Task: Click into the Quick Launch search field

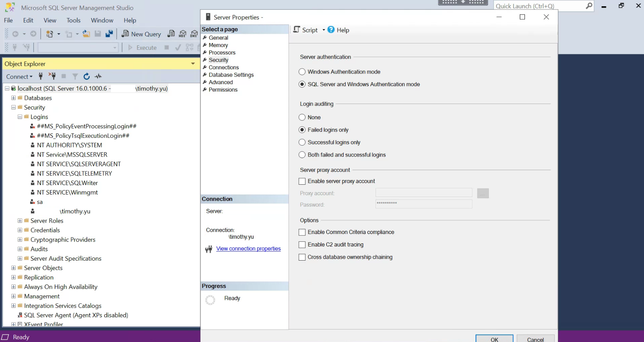Action: 539,6
